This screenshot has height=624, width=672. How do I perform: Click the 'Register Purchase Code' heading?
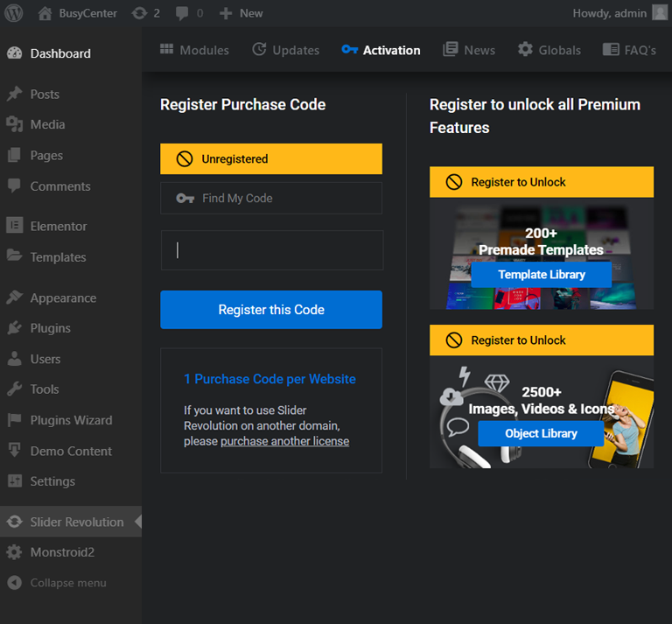242,104
